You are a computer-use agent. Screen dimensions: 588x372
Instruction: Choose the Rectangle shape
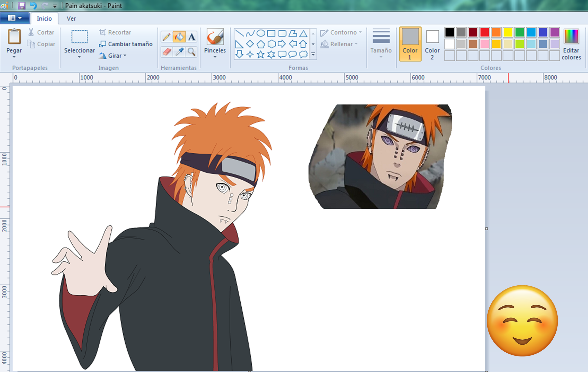[271, 33]
